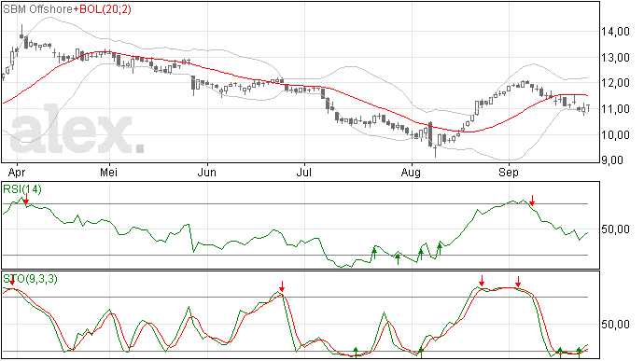The height and width of the screenshot is (361, 644).
Task: Select the STO(9,3,3) panel label
Action: point(31,279)
